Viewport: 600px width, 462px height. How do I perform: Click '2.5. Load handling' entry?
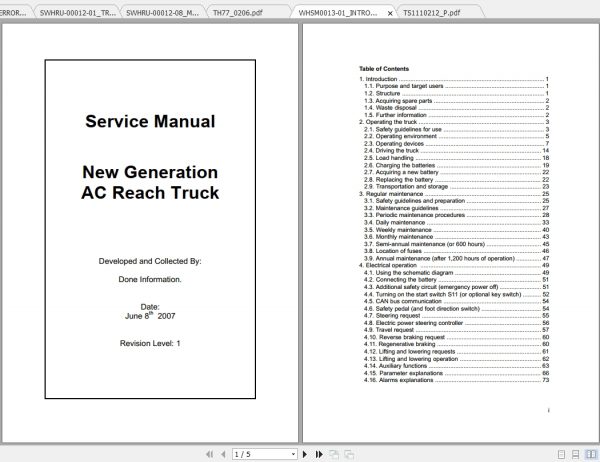coord(457,158)
